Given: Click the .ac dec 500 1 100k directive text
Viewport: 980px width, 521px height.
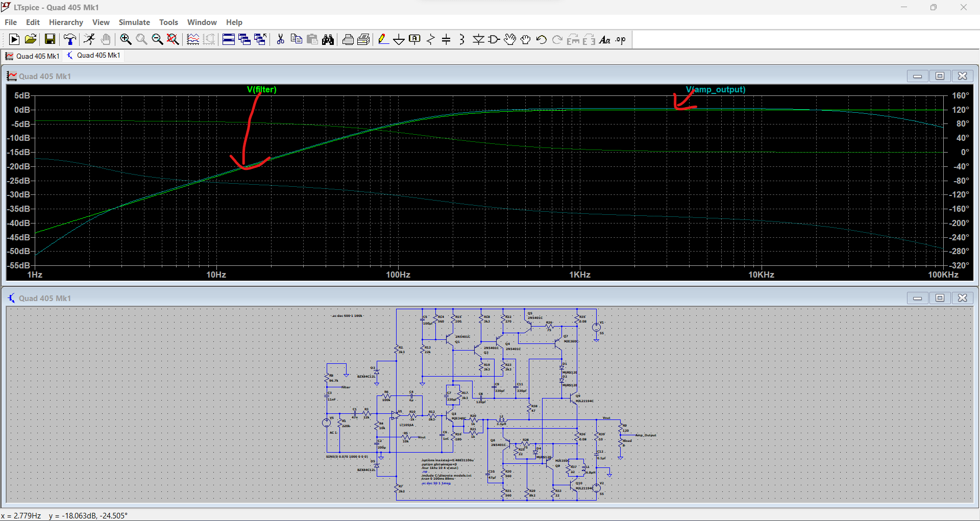Looking at the screenshot, I should pos(347,316).
